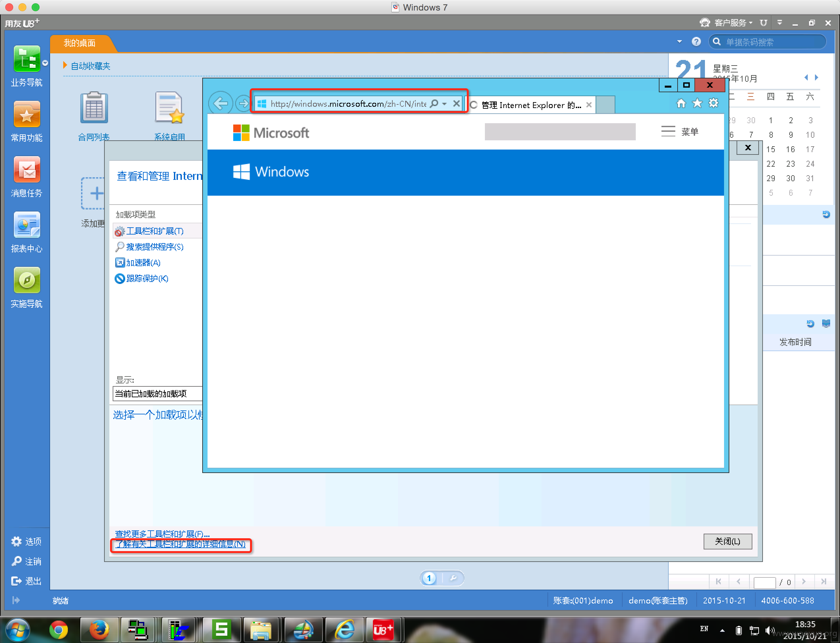Click 注销 to log off
The height and width of the screenshot is (643, 840).
26,562
